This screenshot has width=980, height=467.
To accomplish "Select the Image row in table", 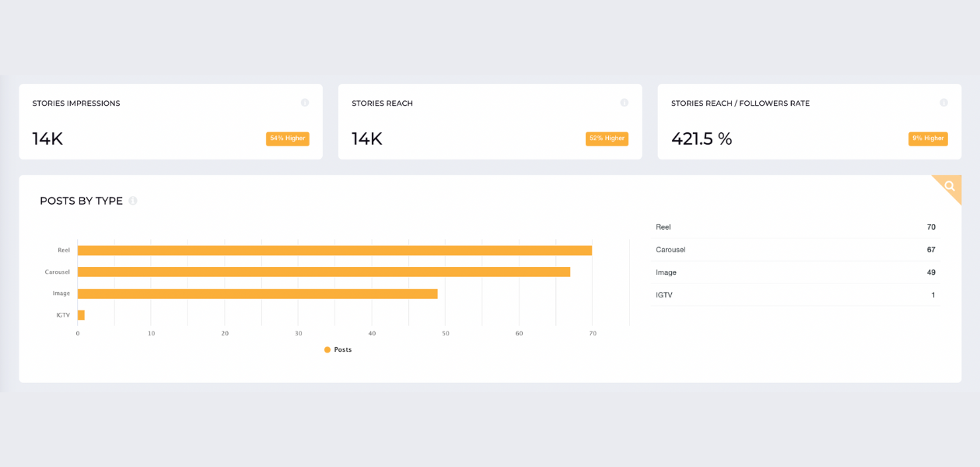I will coord(796,272).
